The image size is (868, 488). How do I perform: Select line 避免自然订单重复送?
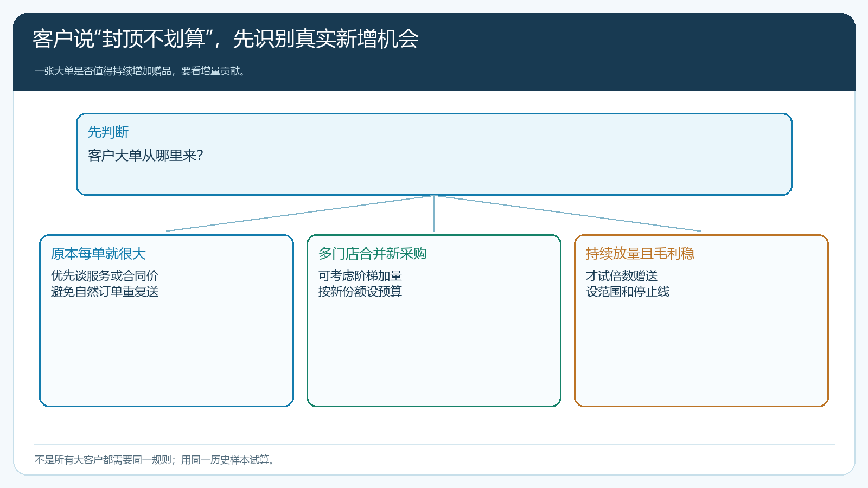[x=104, y=292]
